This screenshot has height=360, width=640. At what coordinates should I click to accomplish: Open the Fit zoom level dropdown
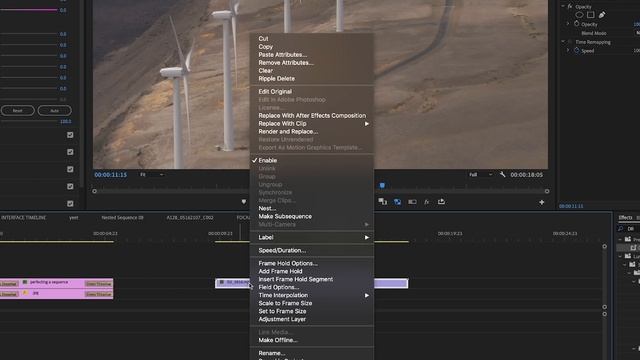151,175
